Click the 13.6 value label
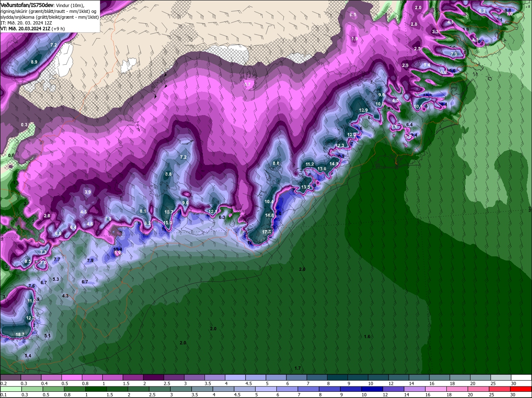The image size is (532, 398). (322, 168)
